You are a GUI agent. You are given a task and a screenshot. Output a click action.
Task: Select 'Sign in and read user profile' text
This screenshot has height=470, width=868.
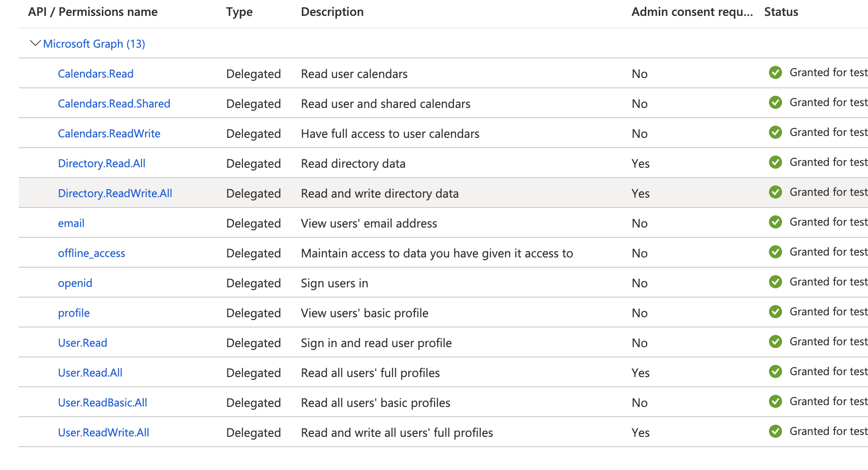pos(376,343)
